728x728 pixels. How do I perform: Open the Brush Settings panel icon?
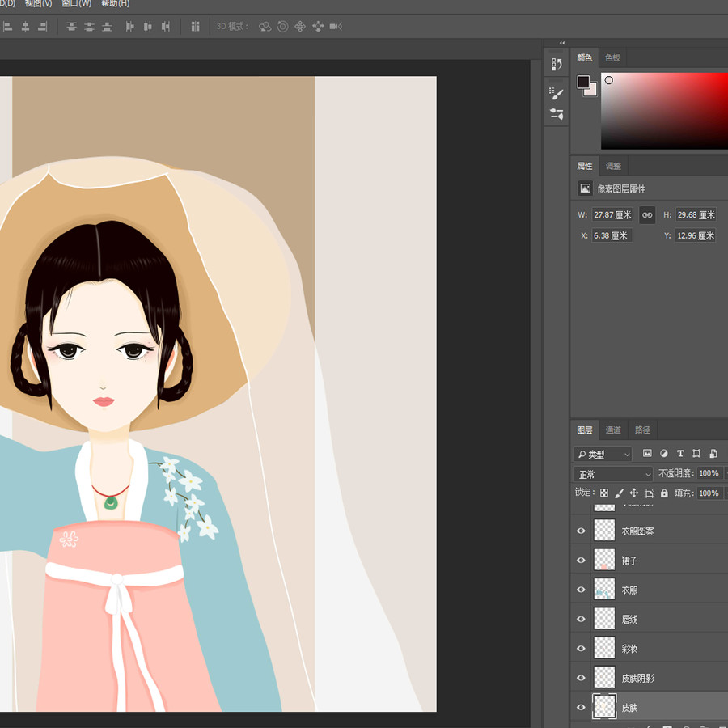click(557, 93)
